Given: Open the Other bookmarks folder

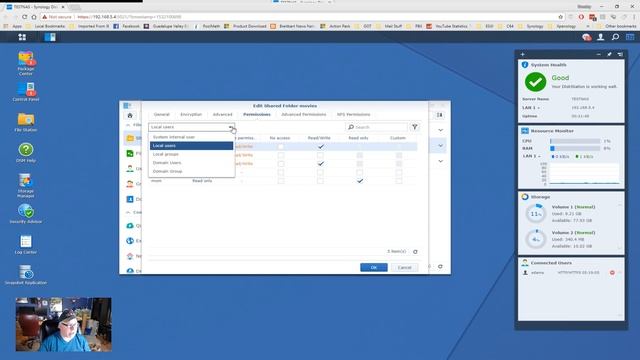Looking at the screenshot, I should coord(617,26).
